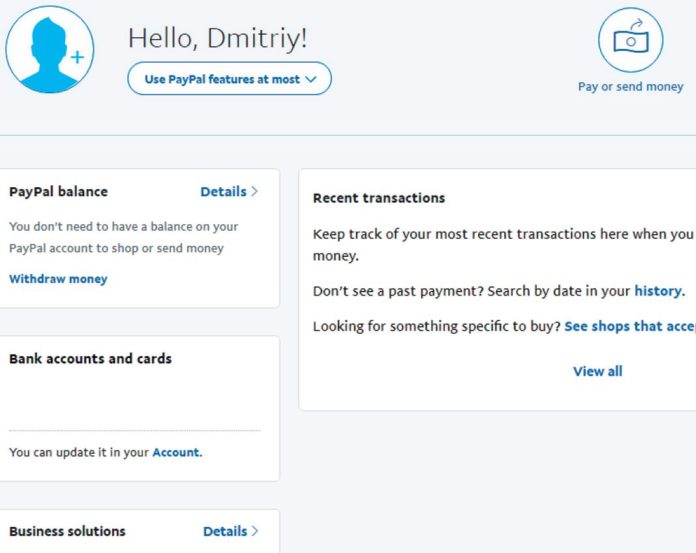Click the plus sign on the avatar
Image resolution: width=696 pixels, height=553 pixels.
pyautogui.click(x=78, y=57)
